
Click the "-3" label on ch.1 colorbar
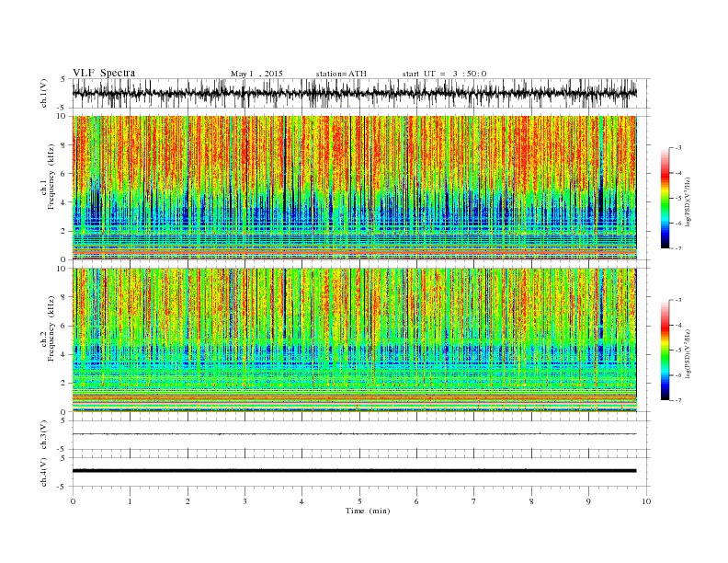678,148
